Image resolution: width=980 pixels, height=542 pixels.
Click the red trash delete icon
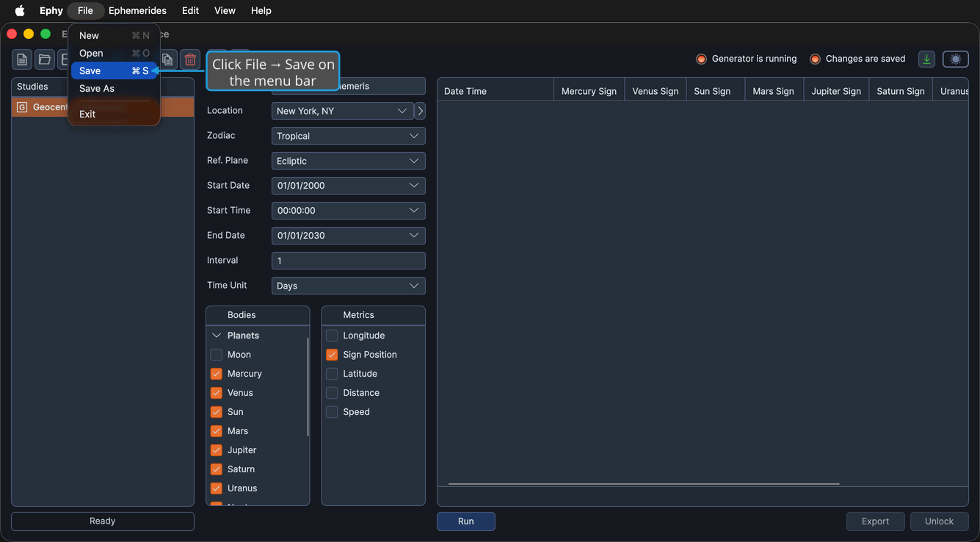click(190, 59)
